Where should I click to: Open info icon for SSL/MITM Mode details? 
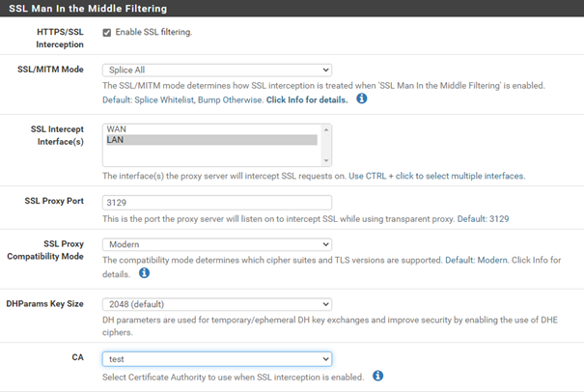coord(362,98)
